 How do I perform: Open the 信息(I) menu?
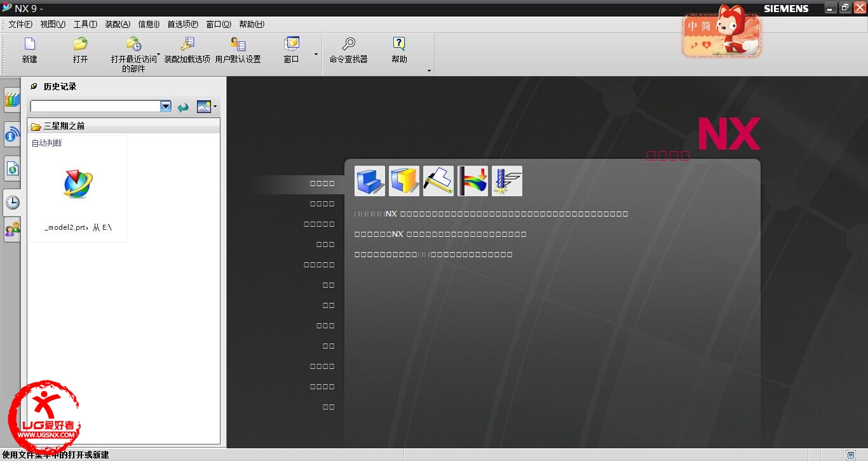pos(149,24)
